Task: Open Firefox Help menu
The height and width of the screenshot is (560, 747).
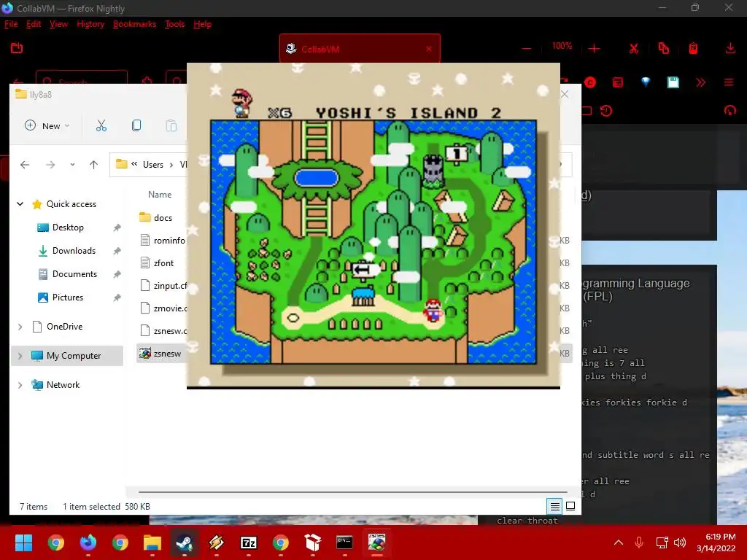Action: (203, 24)
